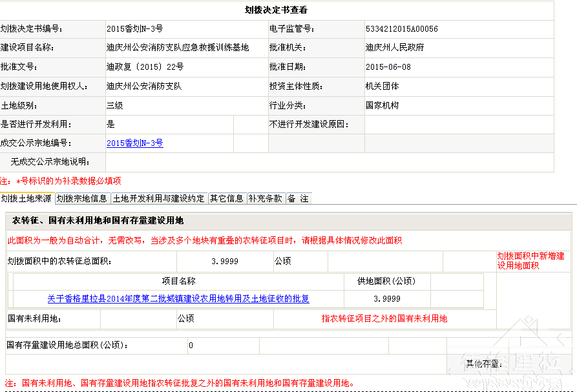Click the 批准日期 value 2015-06-08
This screenshot has width=577, height=392.
(x=388, y=67)
